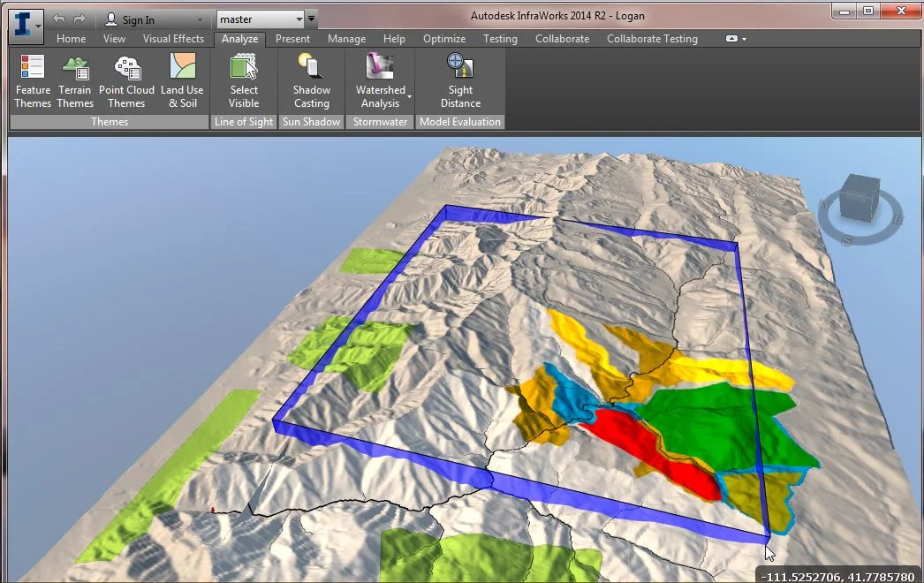Open the Collaborate Testing tab

point(652,39)
